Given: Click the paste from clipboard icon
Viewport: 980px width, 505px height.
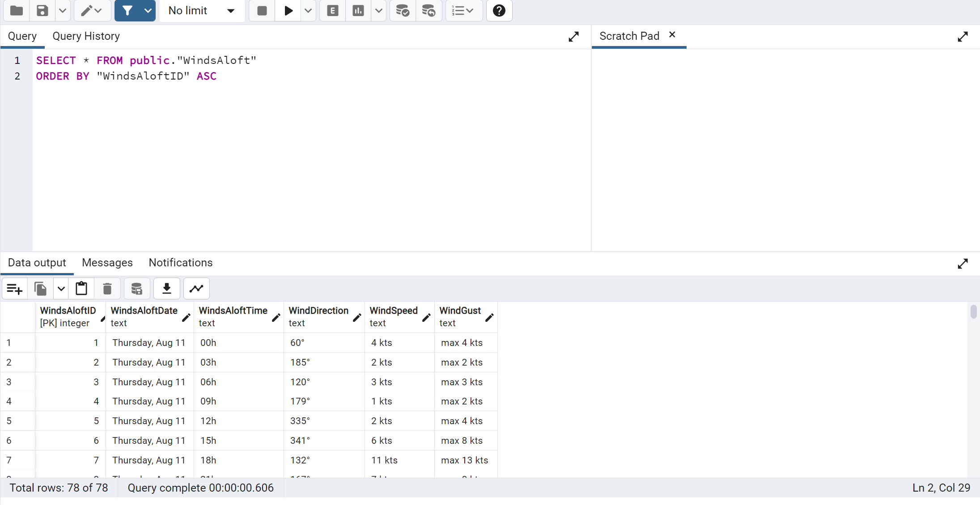Looking at the screenshot, I should point(81,289).
